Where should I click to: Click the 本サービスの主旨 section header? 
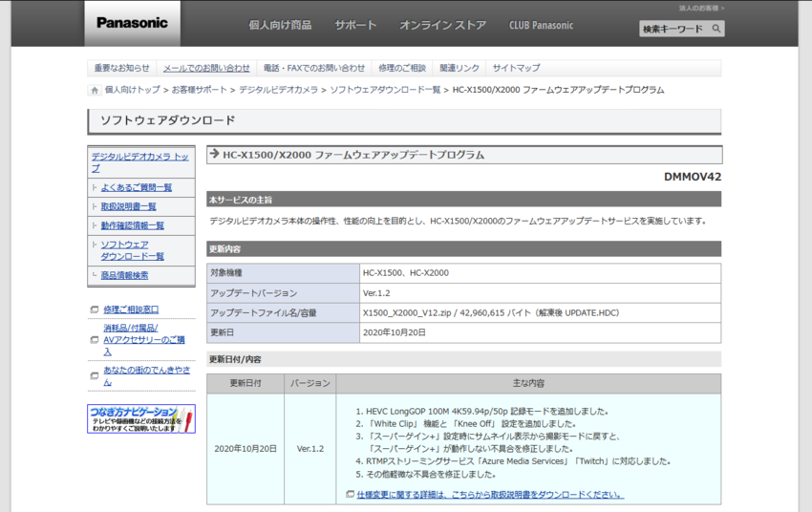(x=463, y=200)
